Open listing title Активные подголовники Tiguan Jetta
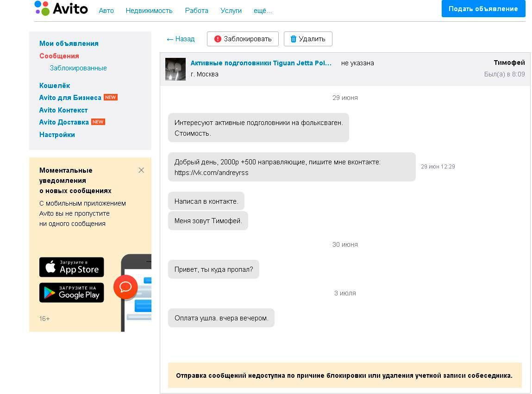This screenshot has width=532, height=394. pyautogui.click(x=261, y=63)
